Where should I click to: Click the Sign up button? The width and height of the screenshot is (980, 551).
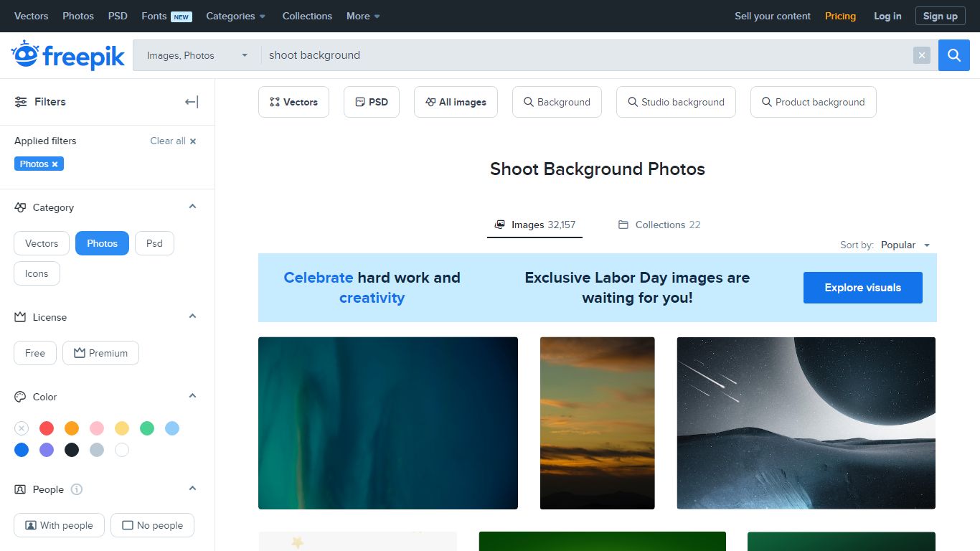click(940, 16)
